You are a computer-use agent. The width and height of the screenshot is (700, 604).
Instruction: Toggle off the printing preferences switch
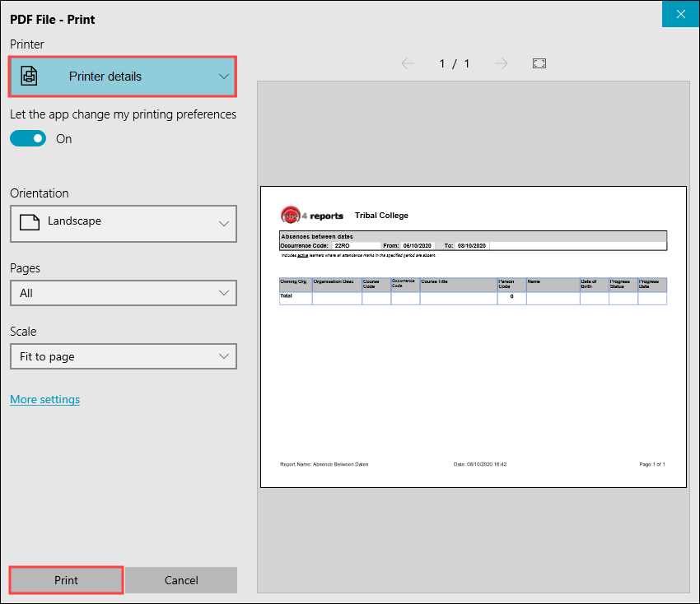coord(27,138)
